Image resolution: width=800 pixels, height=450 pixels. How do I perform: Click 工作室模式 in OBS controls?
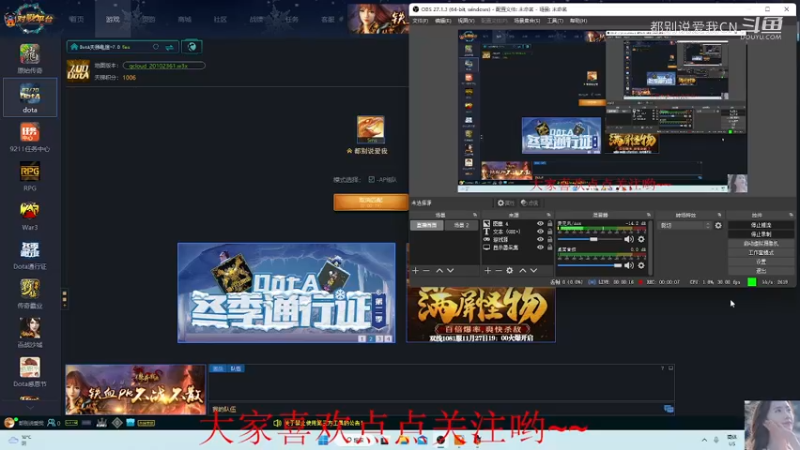click(x=761, y=253)
